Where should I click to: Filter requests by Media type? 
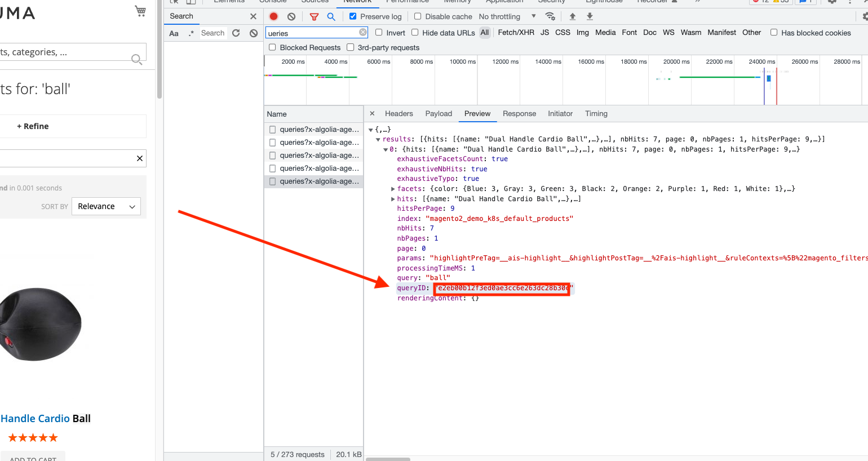pos(605,33)
